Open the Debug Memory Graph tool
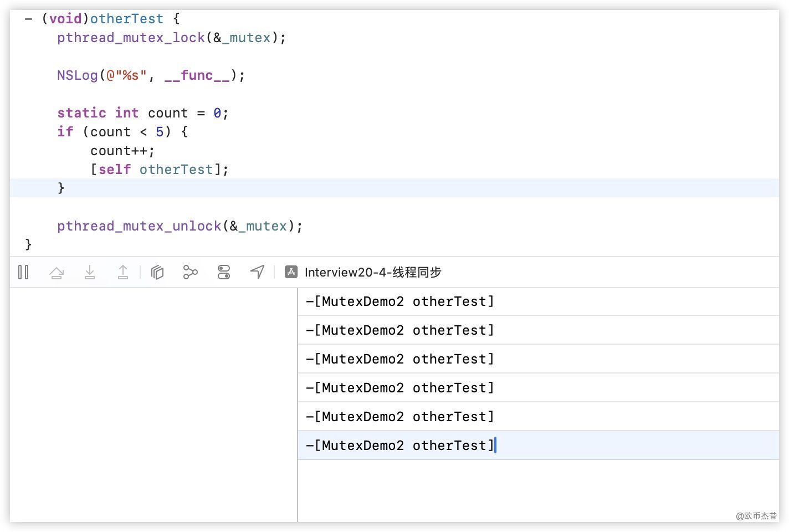Screen dimensions: 789x532 coord(190,272)
